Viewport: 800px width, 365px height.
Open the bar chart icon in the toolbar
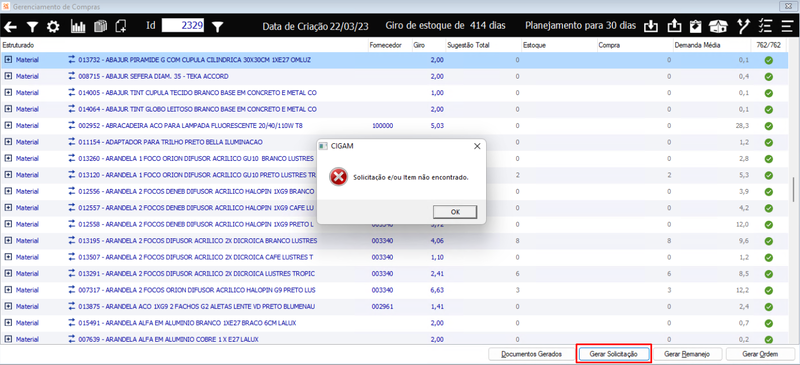point(78,27)
